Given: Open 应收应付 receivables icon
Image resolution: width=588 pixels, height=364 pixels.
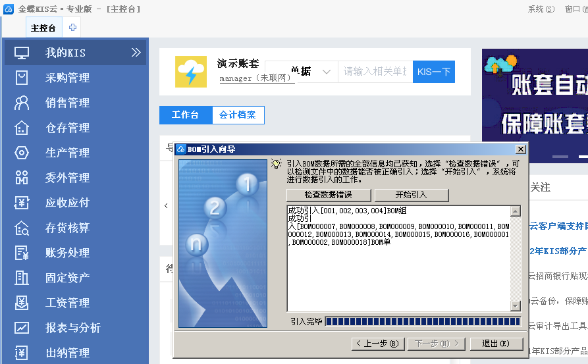Looking at the screenshot, I should 22,203.
